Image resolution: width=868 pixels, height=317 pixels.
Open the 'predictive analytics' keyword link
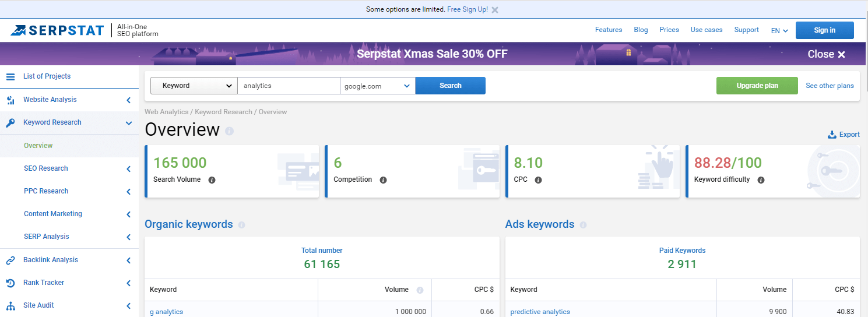coord(540,312)
